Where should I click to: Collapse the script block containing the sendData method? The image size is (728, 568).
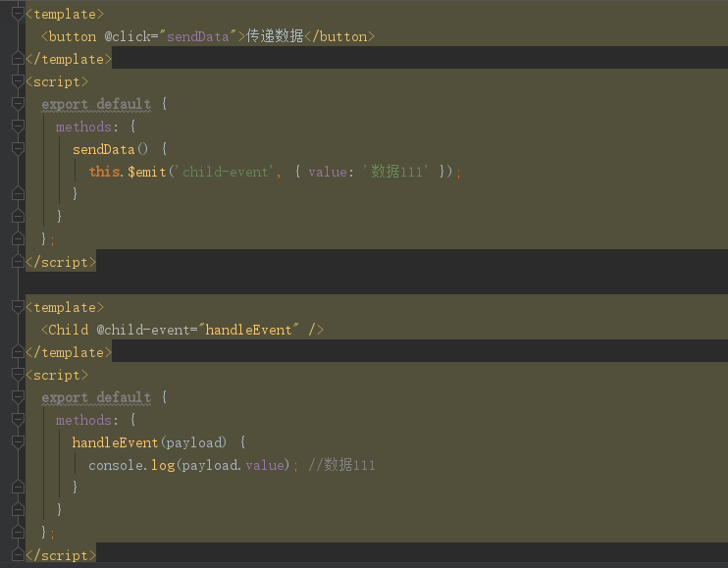click(18, 81)
